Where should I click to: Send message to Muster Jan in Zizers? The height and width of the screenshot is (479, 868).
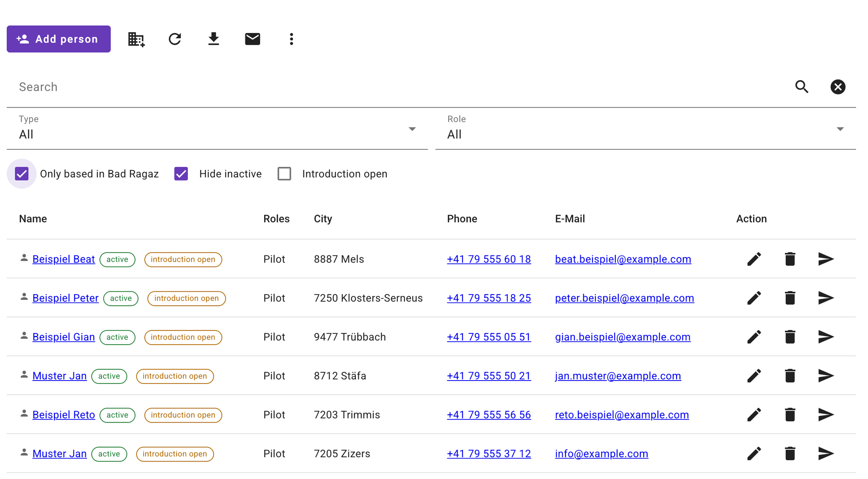coord(826,454)
